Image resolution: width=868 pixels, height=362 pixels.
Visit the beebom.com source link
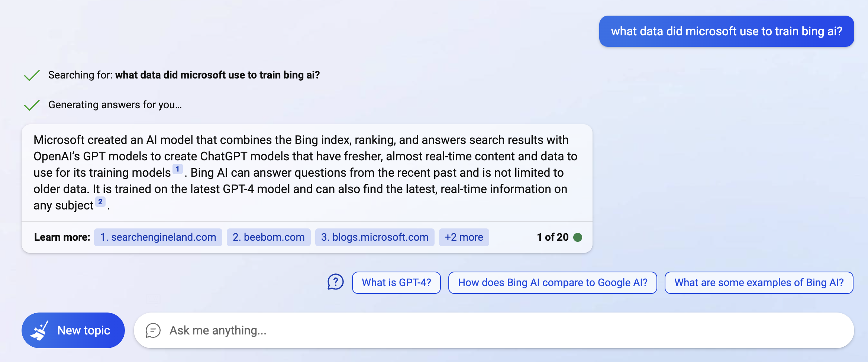(x=268, y=237)
